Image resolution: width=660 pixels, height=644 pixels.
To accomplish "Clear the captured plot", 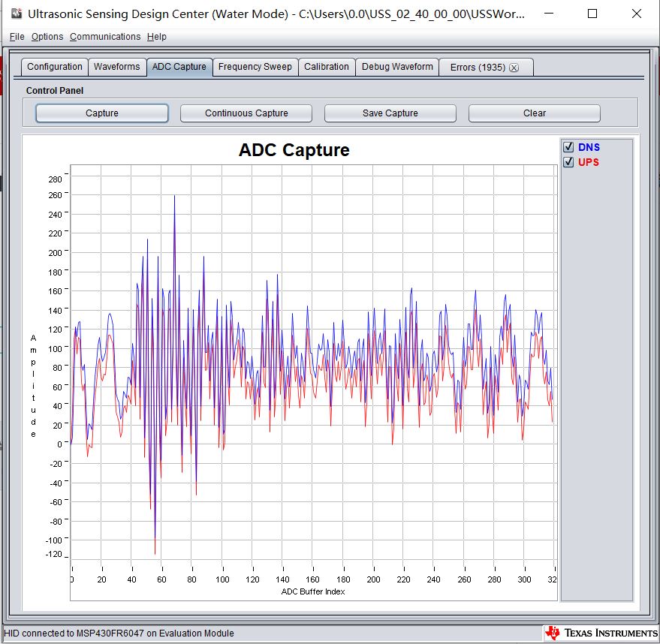I will click(535, 113).
